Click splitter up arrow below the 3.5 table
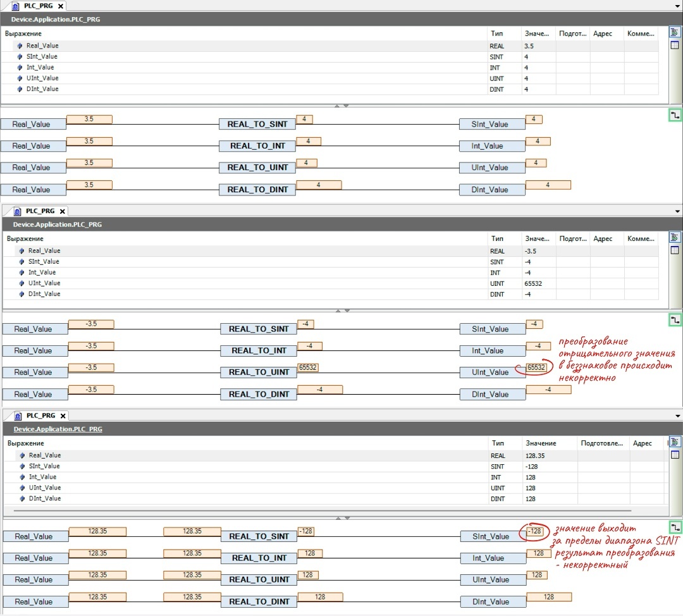 coord(336,106)
